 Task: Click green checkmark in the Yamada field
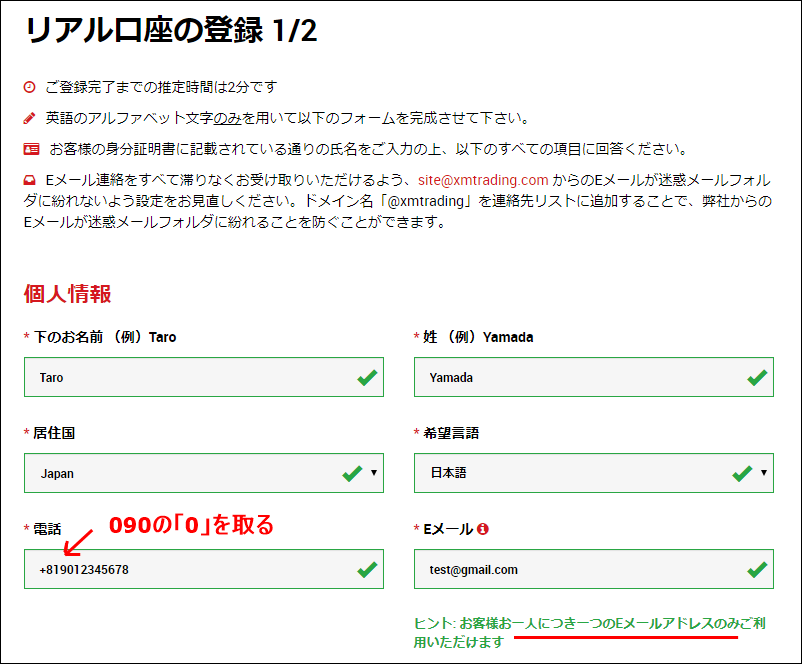pyautogui.click(x=757, y=378)
